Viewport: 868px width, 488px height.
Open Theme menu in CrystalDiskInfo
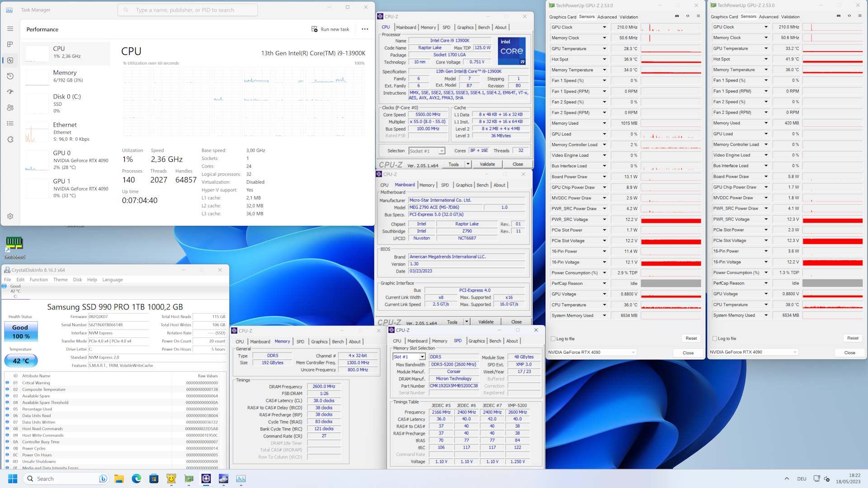(60, 280)
